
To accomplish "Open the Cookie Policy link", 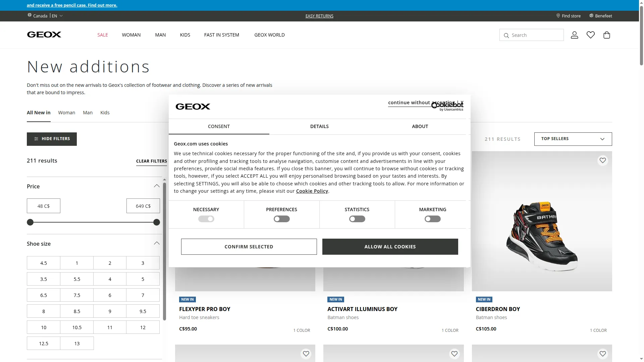I will (312, 191).
